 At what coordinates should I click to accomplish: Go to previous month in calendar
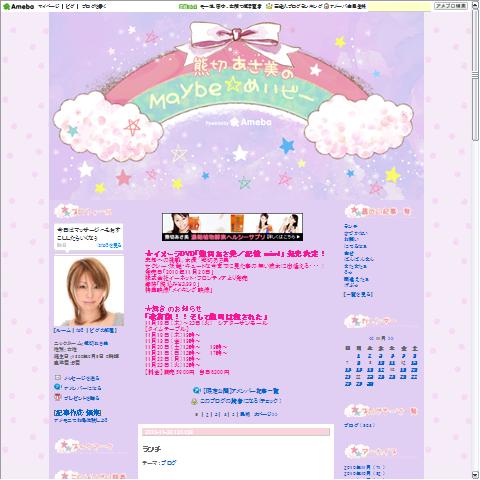click(371, 338)
